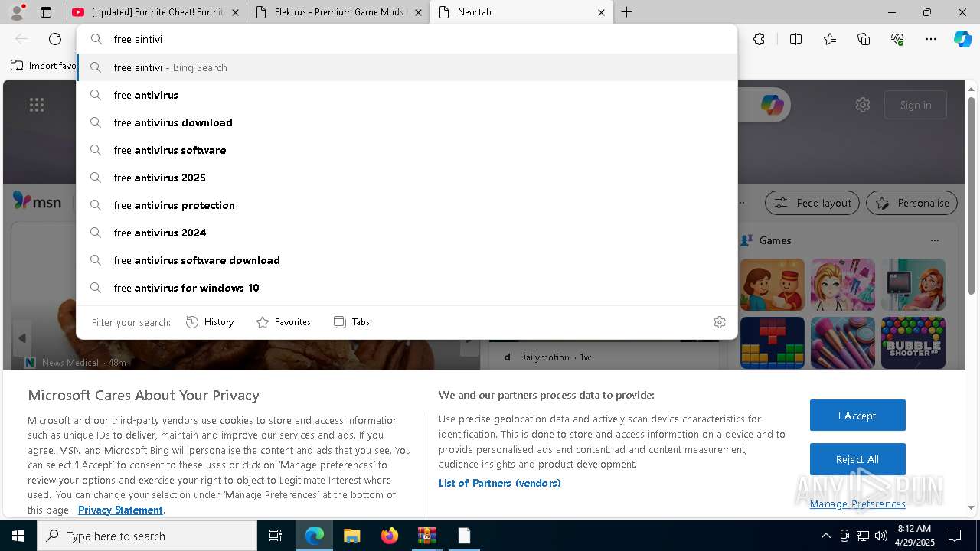Open the Edge profile icon
The image size is (980, 551).
click(17, 12)
